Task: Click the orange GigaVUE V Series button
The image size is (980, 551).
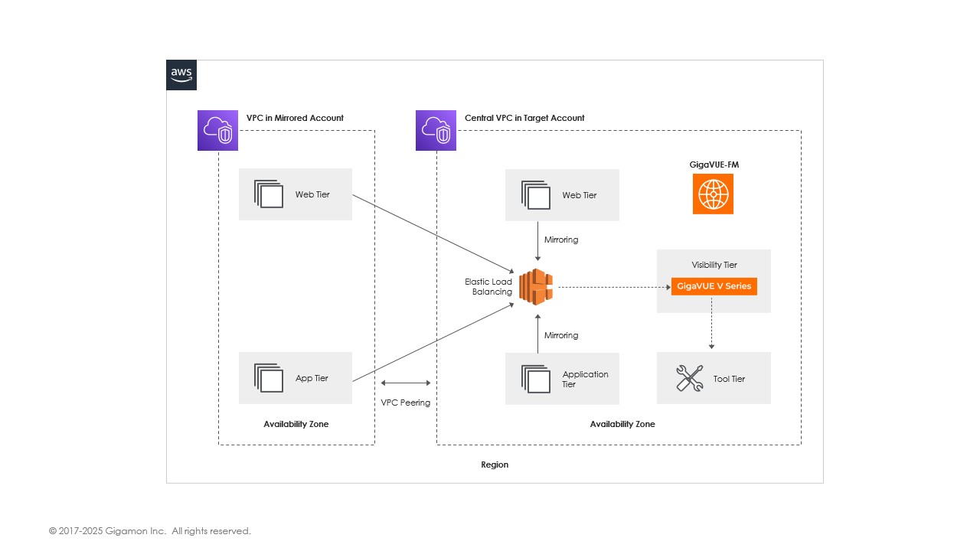Action: coord(714,286)
